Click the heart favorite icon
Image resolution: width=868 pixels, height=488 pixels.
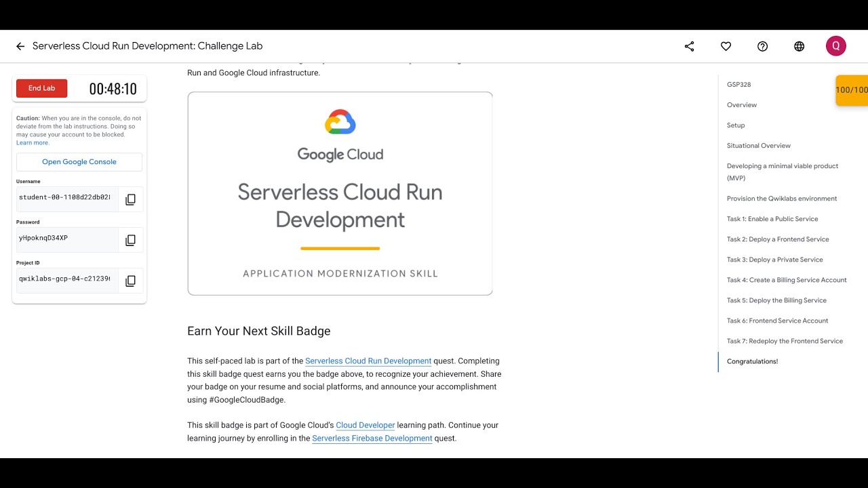pos(726,46)
